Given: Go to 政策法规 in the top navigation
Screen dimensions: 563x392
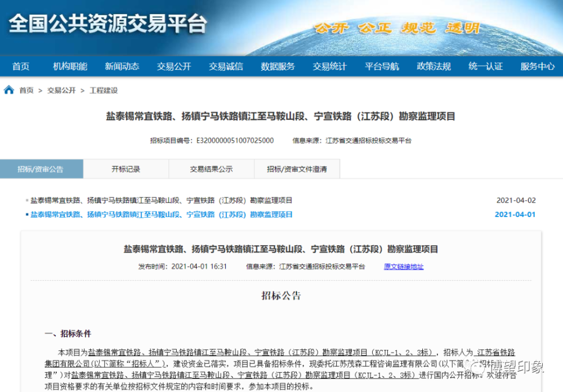Looking at the screenshot, I should point(434,66).
